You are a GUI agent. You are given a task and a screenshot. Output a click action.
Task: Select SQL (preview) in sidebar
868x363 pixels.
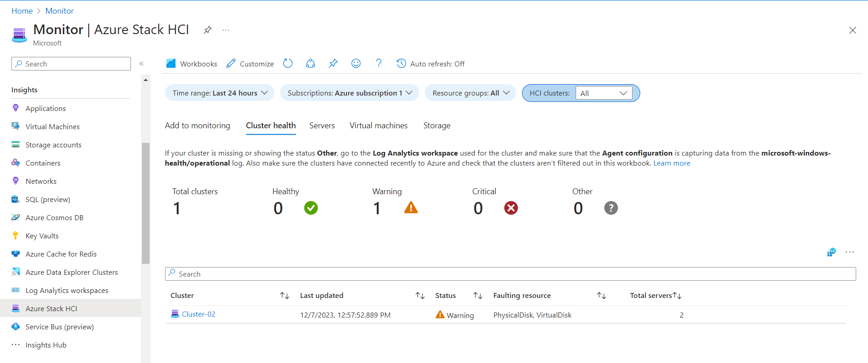[48, 199]
